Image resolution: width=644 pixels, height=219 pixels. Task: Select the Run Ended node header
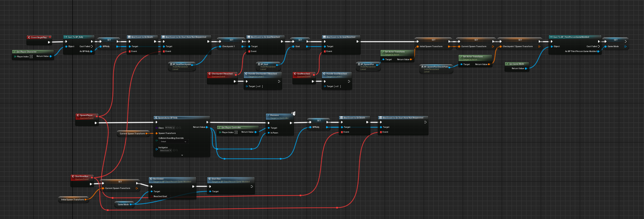tap(173, 180)
